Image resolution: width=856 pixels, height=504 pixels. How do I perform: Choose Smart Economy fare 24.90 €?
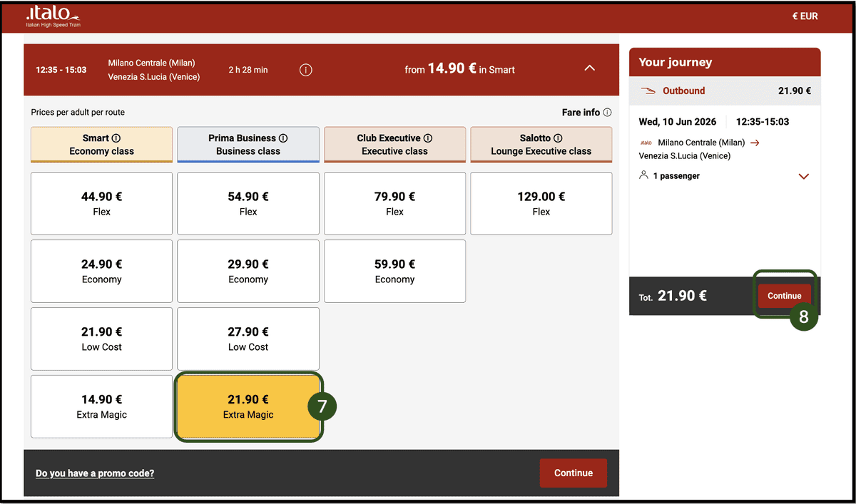coord(101,271)
